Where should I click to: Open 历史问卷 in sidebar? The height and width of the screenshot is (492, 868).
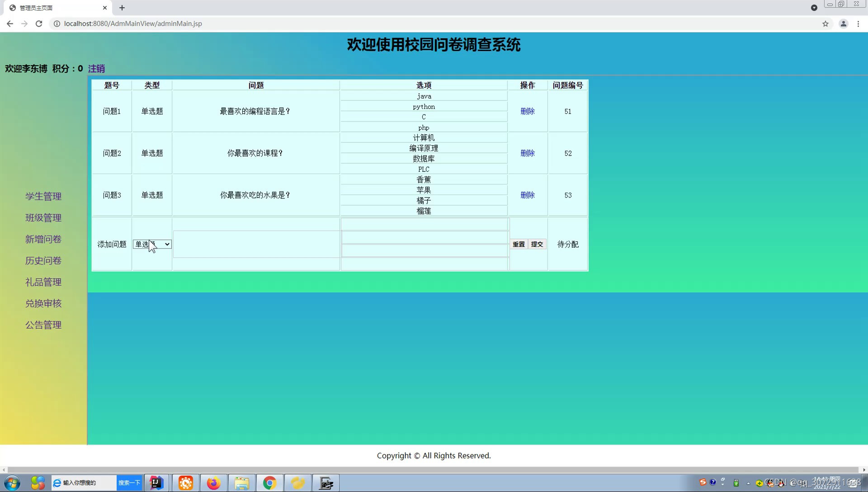coord(43,260)
